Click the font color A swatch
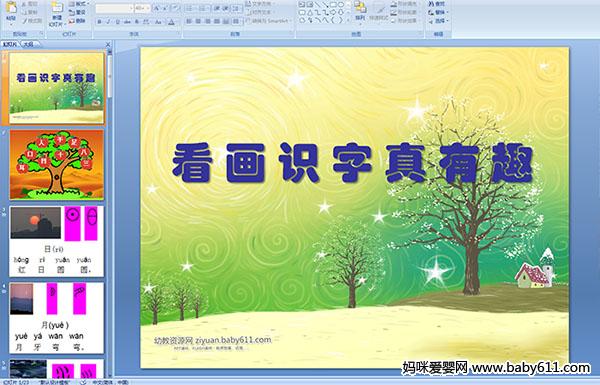 [x=171, y=22]
